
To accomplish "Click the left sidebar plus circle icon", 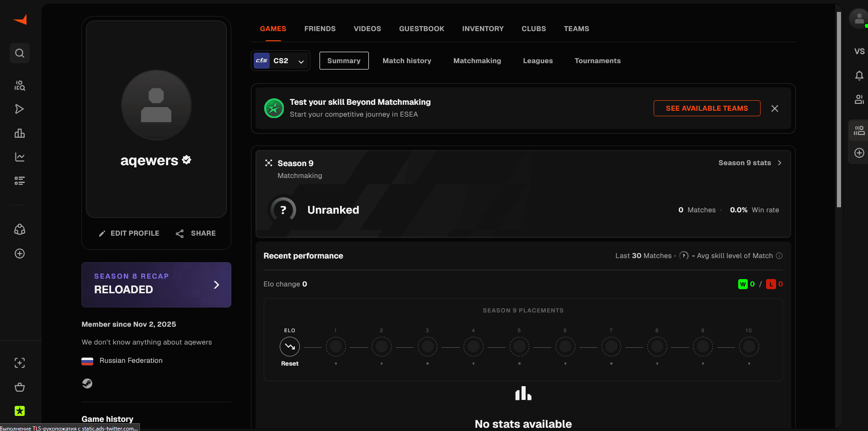I will click(x=20, y=253).
